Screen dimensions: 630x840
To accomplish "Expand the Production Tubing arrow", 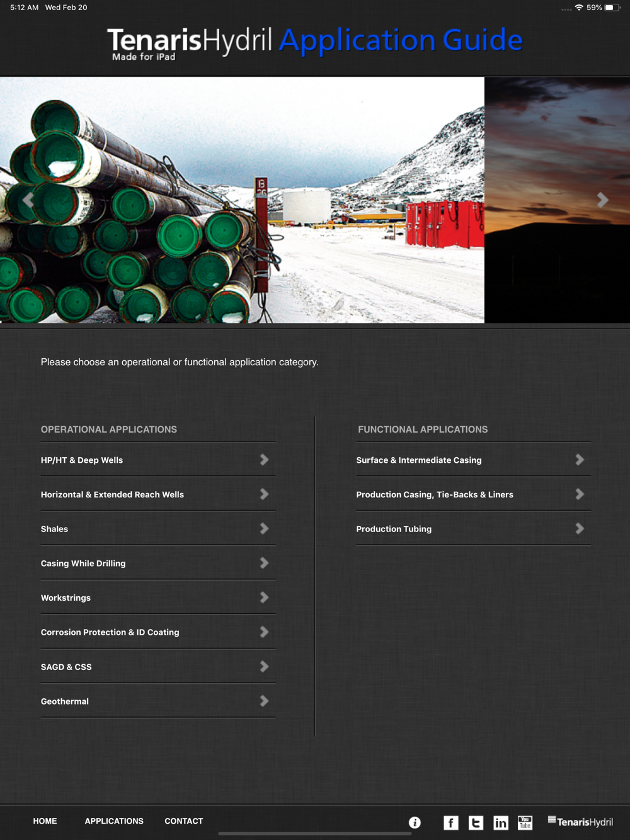I will [x=580, y=529].
